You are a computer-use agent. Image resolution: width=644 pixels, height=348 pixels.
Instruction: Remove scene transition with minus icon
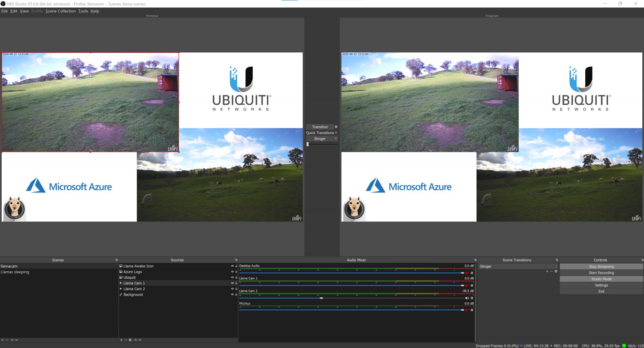click(551, 271)
